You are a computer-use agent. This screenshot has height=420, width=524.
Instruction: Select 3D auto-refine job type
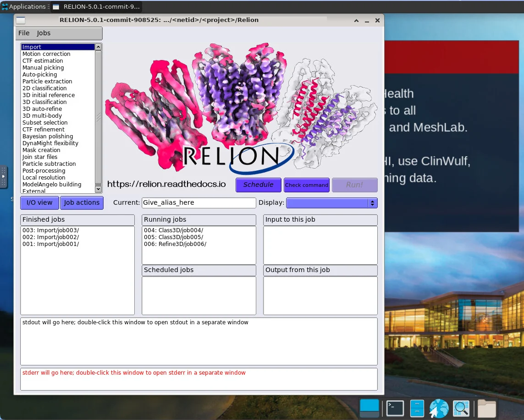(58, 109)
